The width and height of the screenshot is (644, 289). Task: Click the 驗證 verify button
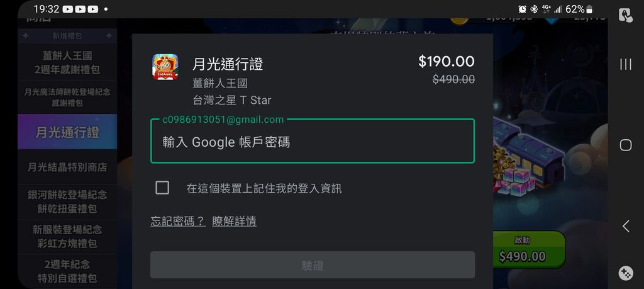[x=313, y=265]
